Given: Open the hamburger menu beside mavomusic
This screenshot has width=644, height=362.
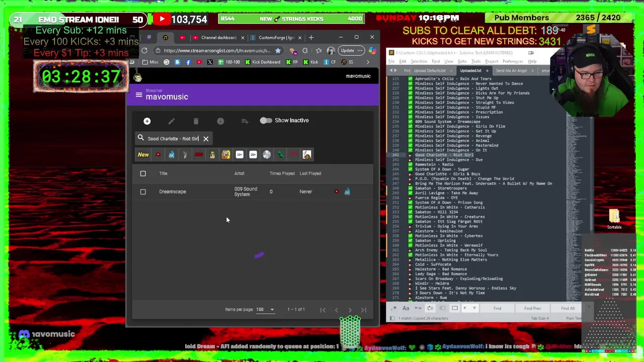Looking at the screenshot, I should [139, 95].
